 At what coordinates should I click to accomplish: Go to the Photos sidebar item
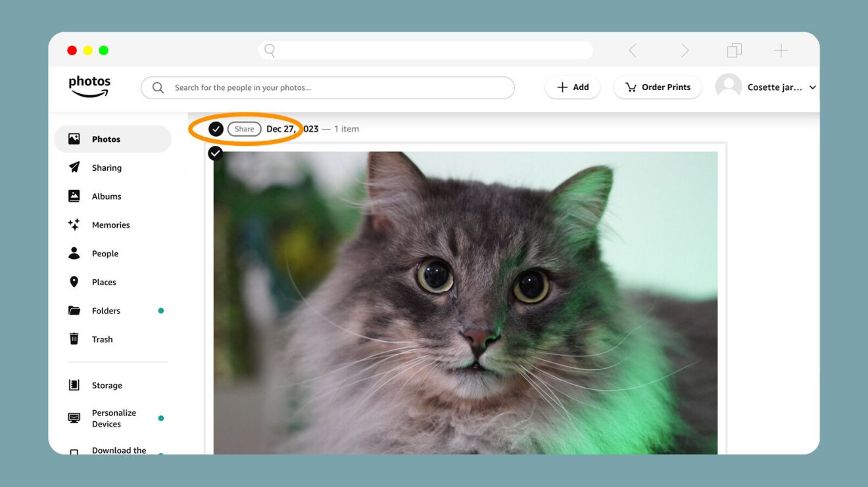pyautogui.click(x=106, y=139)
